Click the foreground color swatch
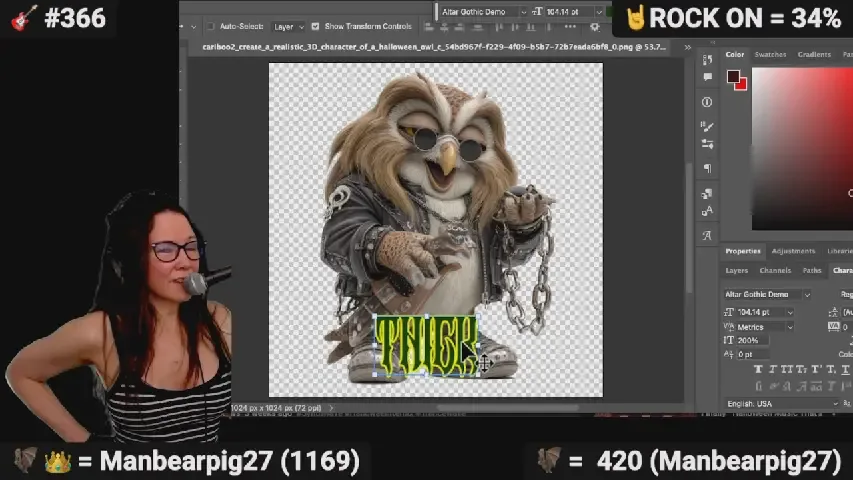Screen dimensions: 853x480 tap(733, 76)
